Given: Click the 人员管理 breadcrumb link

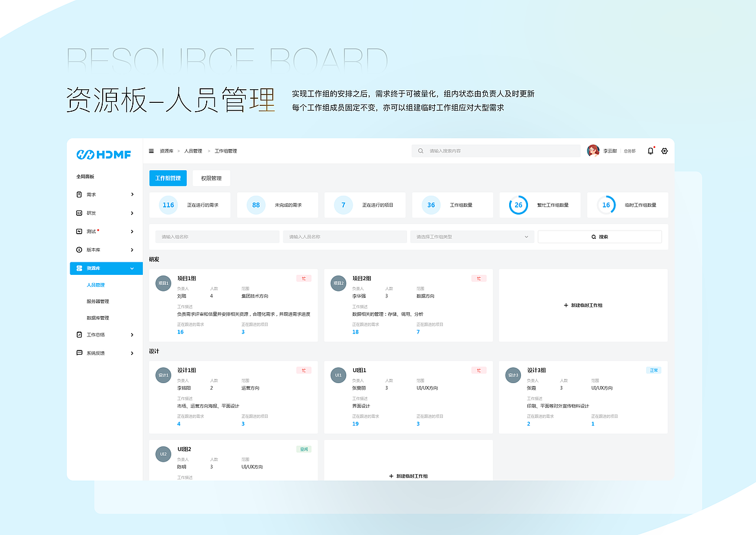Looking at the screenshot, I should 193,151.
